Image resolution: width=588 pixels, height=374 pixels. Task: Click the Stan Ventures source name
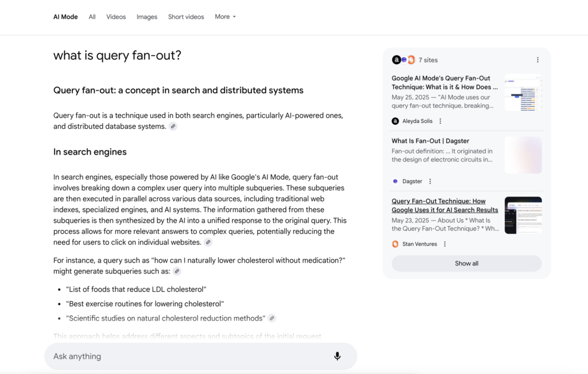pyautogui.click(x=420, y=244)
